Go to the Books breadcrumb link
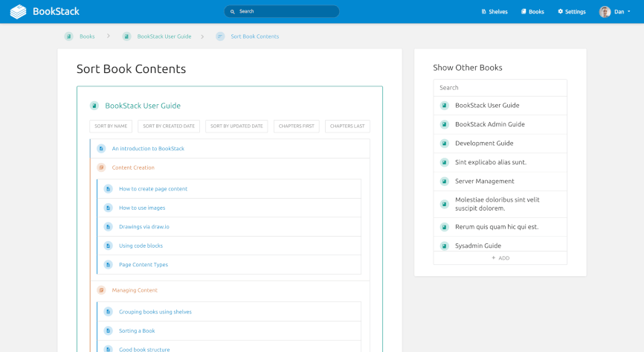This screenshot has width=644, height=352. coord(87,36)
